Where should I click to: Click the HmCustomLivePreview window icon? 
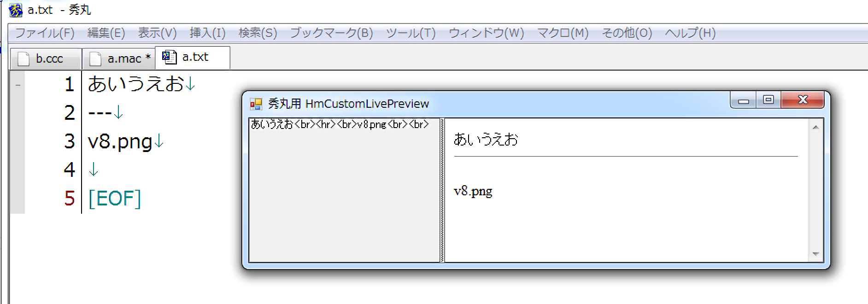256,104
